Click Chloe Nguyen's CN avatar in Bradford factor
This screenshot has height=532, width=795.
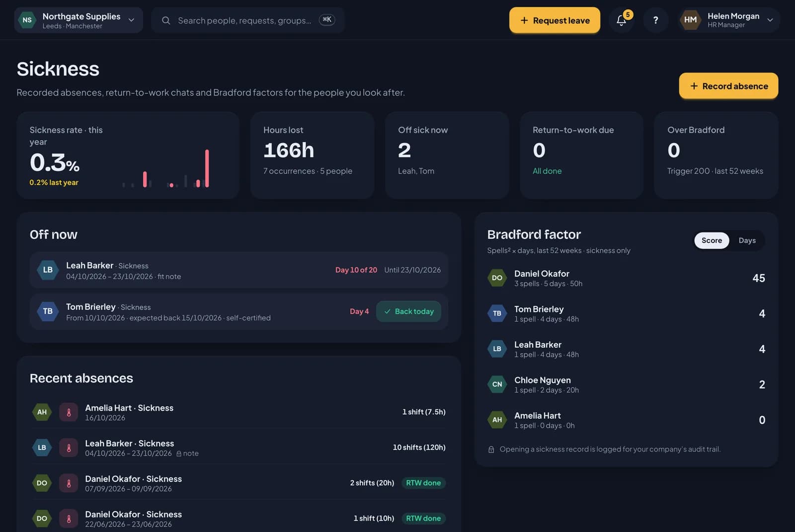click(x=497, y=384)
